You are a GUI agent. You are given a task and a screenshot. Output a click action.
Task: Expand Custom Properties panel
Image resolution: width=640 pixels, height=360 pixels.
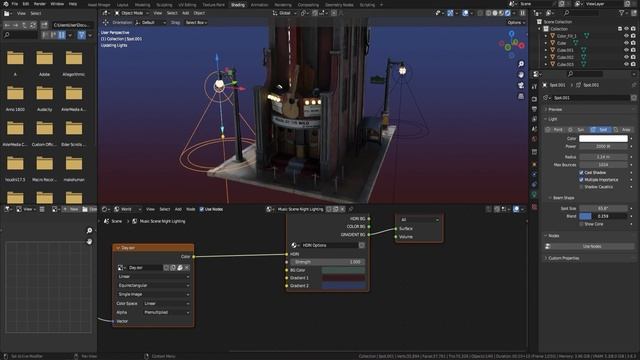pos(563,258)
